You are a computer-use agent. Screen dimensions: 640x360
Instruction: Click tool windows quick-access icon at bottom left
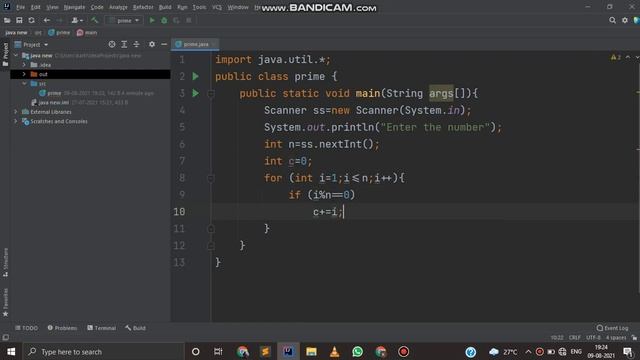pos(6,338)
